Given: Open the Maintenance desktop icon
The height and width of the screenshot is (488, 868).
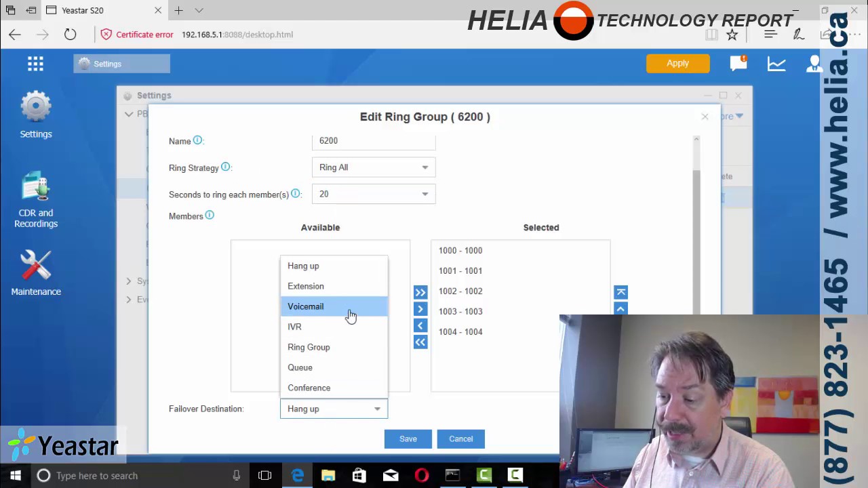Looking at the screenshot, I should click(36, 273).
